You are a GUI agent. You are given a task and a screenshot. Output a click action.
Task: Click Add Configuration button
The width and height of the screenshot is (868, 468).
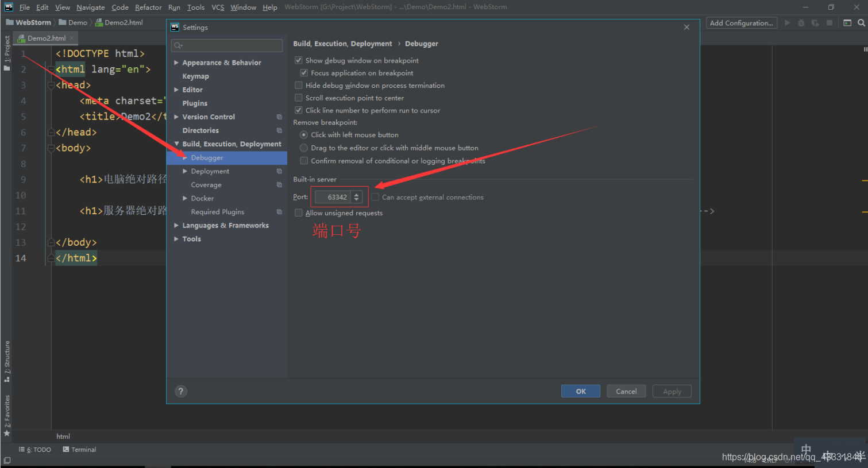(742, 23)
